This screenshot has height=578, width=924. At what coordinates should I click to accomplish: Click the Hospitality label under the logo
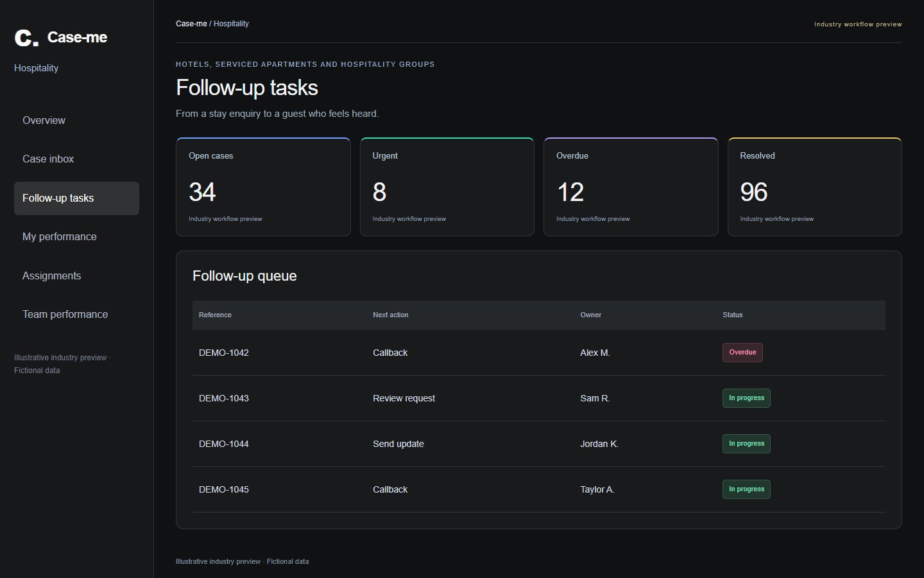[36, 68]
